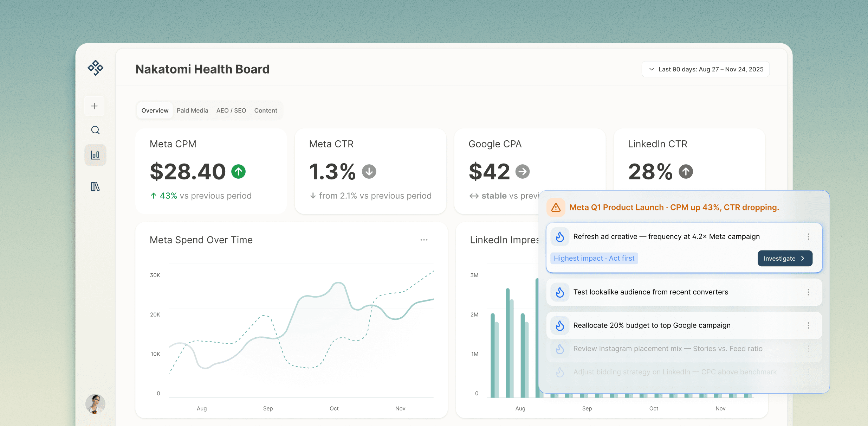This screenshot has height=426, width=868.
Task: Open the Content tab
Action: (266, 110)
